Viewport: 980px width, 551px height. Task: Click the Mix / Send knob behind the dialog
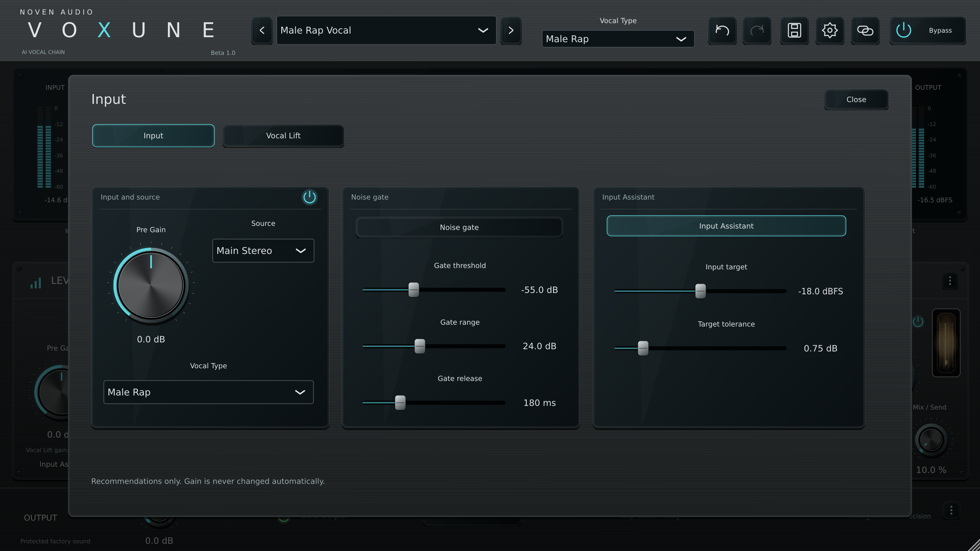coord(931,440)
